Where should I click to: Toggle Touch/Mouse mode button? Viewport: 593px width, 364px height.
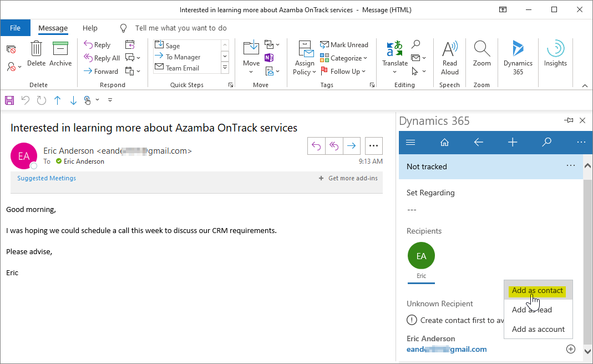(87, 100)
